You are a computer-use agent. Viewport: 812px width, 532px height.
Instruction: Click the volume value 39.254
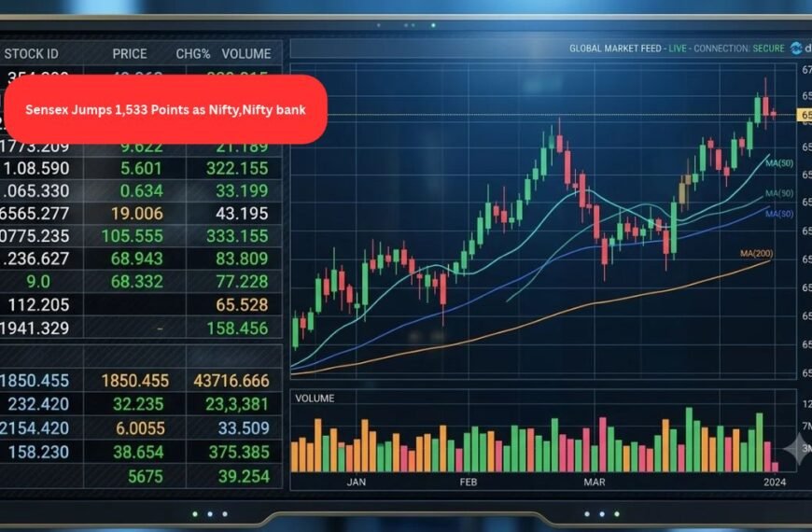pyautogui.click(x=244, y=477)
